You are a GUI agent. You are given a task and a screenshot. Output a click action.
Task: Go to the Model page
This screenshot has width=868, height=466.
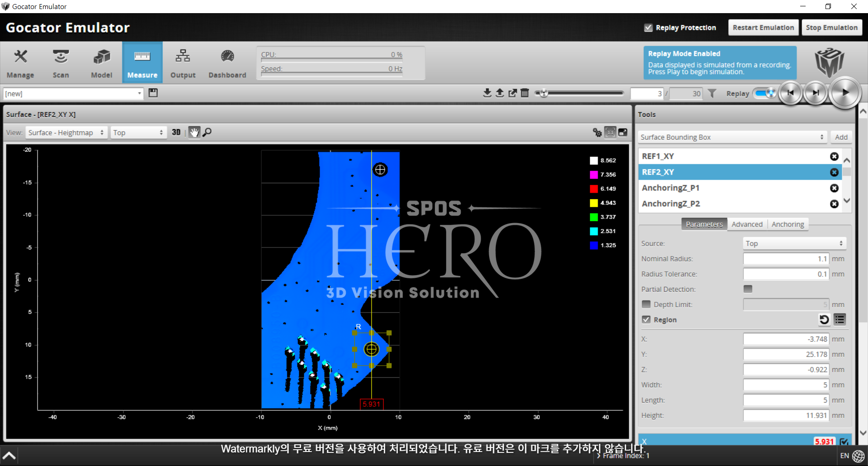(101, 63)
